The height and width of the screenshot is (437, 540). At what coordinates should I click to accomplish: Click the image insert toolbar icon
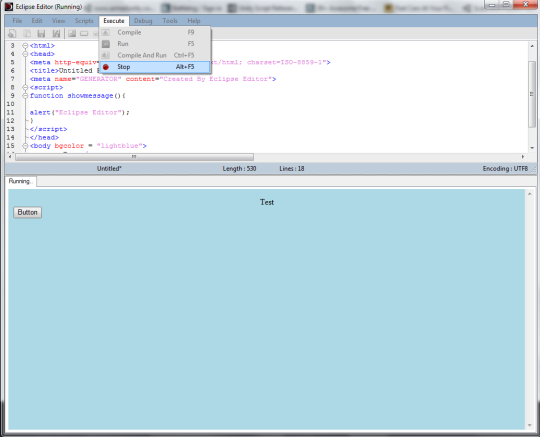[x=72, y=33]
